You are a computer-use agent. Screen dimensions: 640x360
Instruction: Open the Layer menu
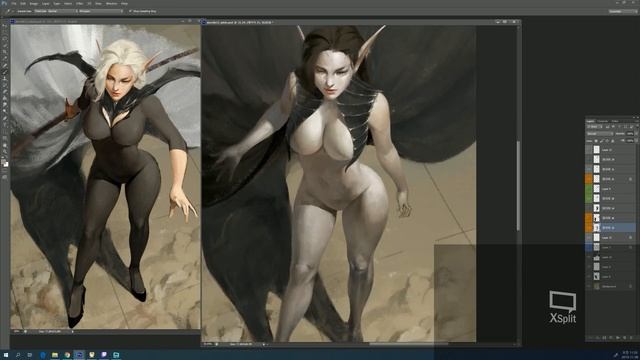(45, 4)
